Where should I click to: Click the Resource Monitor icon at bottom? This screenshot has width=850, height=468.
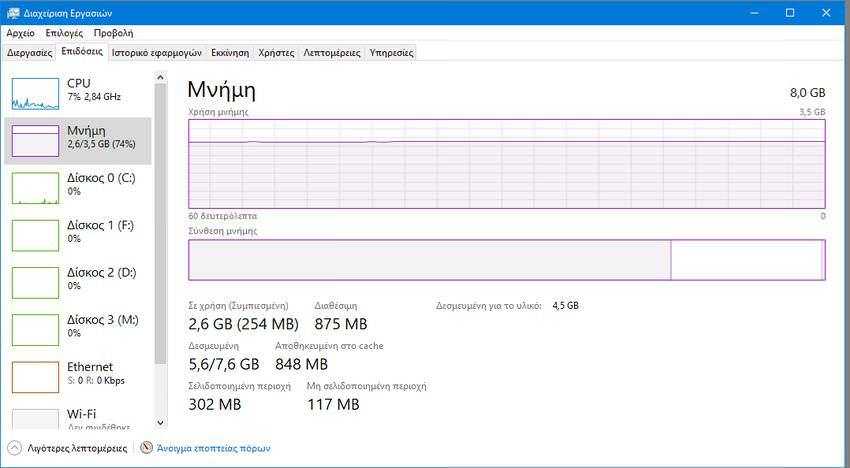pyautogui.click(x=147, y=448)
